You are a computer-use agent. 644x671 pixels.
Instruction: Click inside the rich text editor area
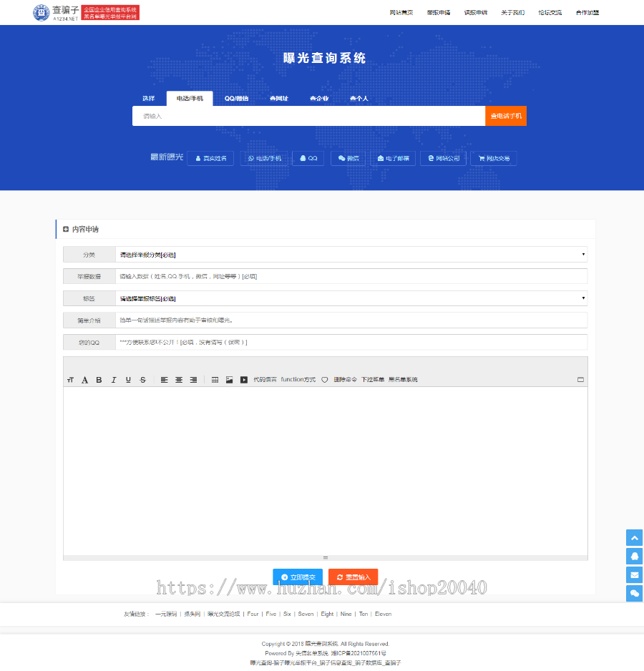pos(326,471)
